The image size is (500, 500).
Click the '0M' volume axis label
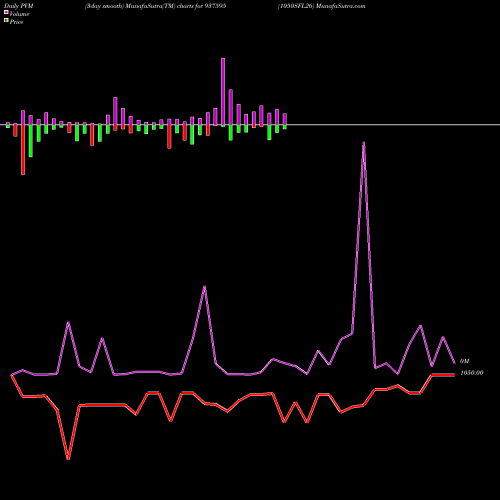coord(464,361)
